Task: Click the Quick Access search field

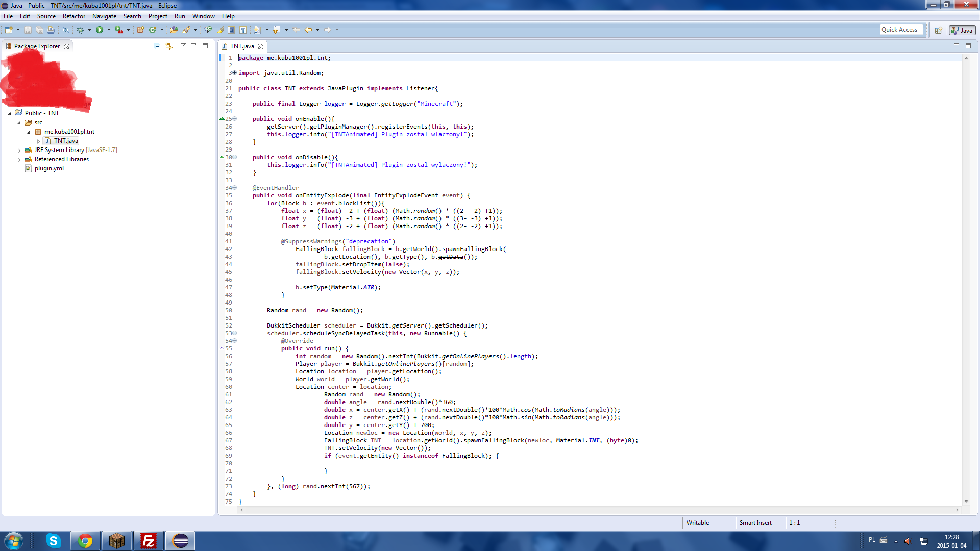Action: pos(901,30)
